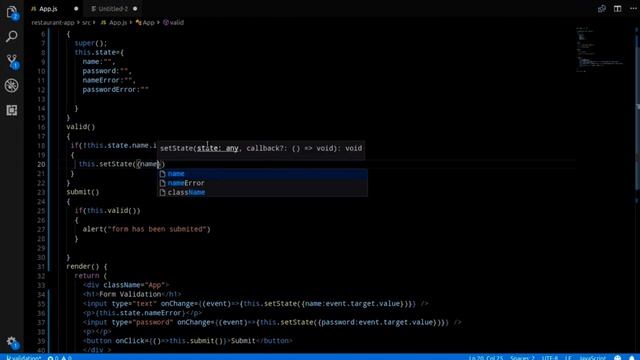Change language mode JavaScript
640x360 pixels.
593,357
